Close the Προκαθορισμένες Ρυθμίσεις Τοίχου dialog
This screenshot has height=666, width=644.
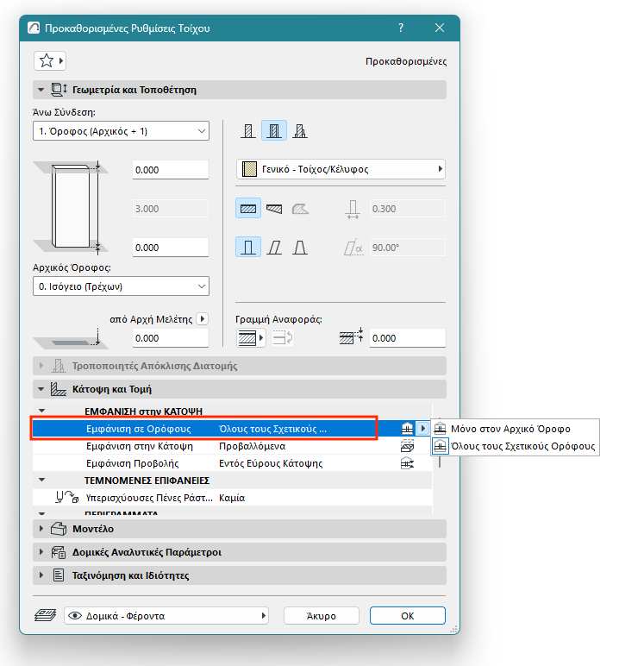coord(440,28)
